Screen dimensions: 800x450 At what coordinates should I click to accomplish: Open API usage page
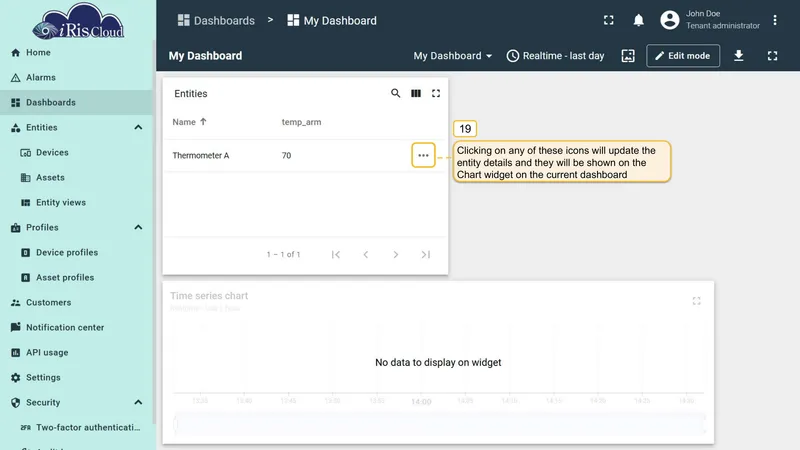point(77,353)
